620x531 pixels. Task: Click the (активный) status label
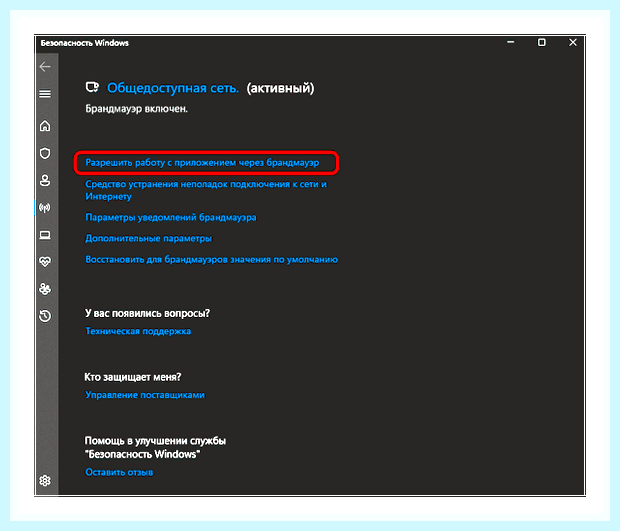point(280,88)
